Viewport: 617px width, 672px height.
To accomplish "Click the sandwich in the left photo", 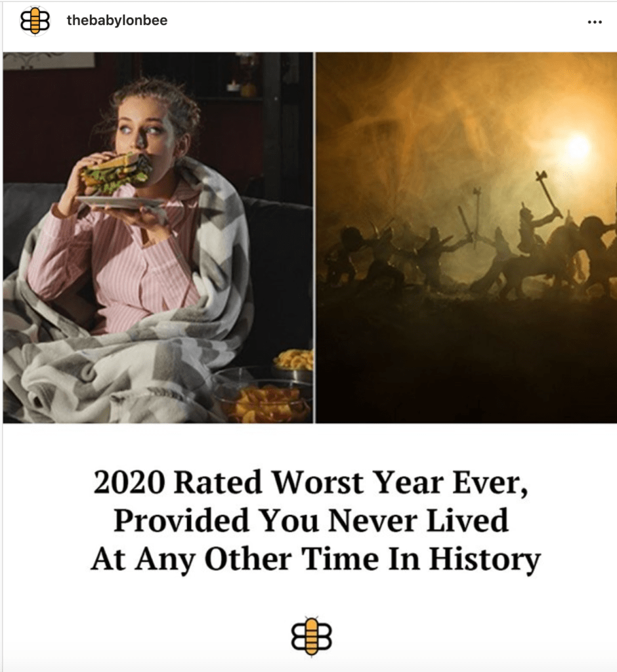I will tap(116, 173).
